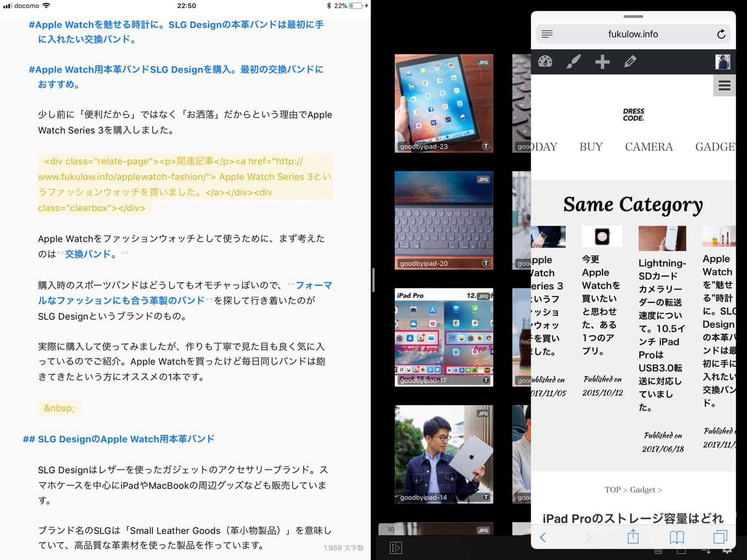Select the goodbyipad-23 thumbnail
This screenshot has width=747, height=560.
[444, 103]
